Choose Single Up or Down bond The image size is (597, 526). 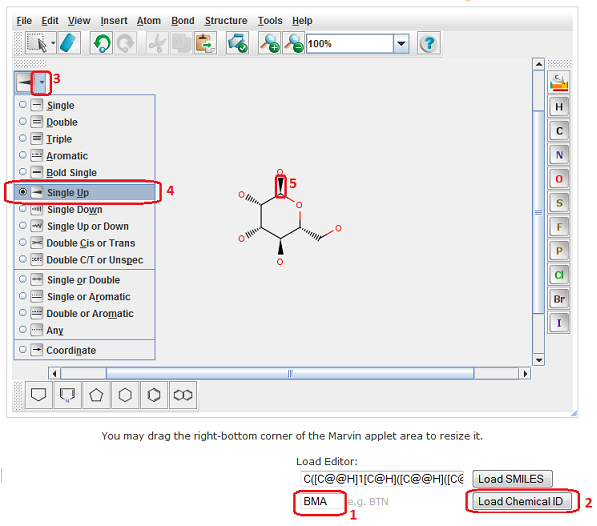tap(85, 226)
